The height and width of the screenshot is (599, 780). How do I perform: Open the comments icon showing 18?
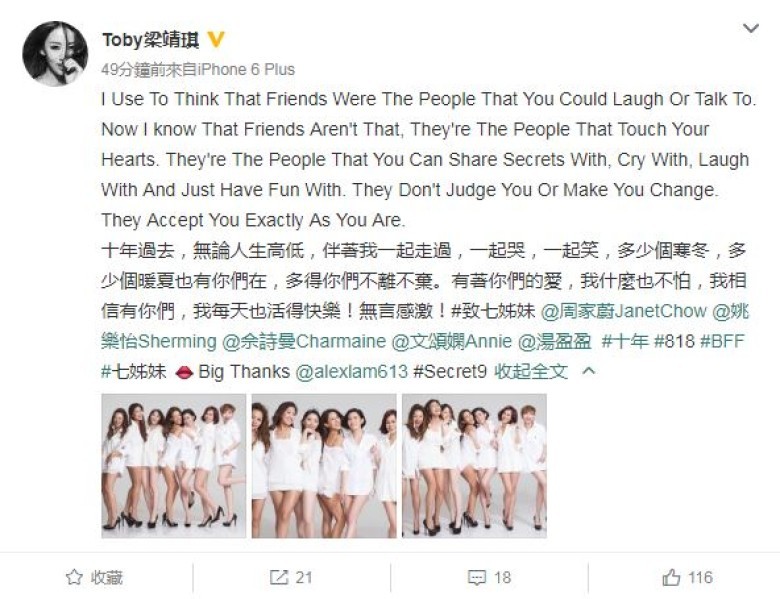477,578
